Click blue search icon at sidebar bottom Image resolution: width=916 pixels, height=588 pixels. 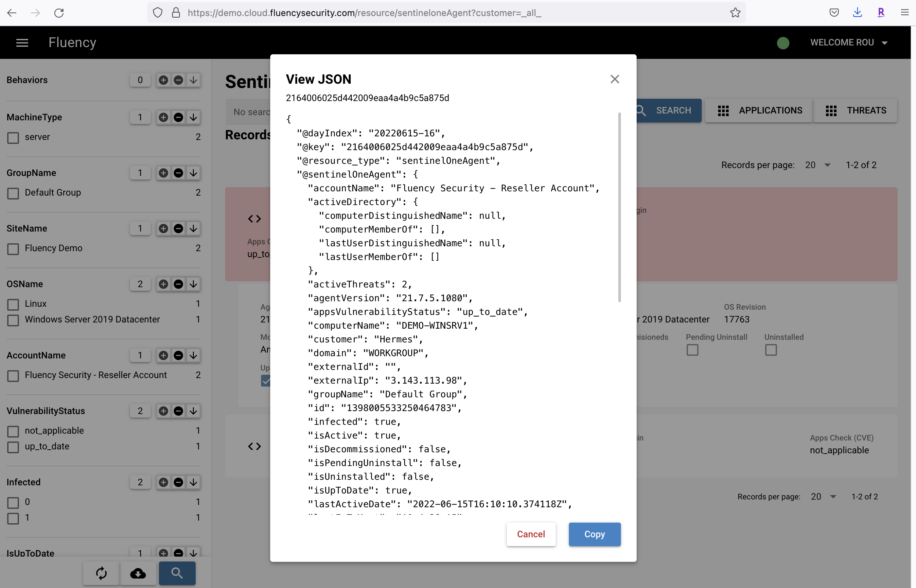pos(177,573)
